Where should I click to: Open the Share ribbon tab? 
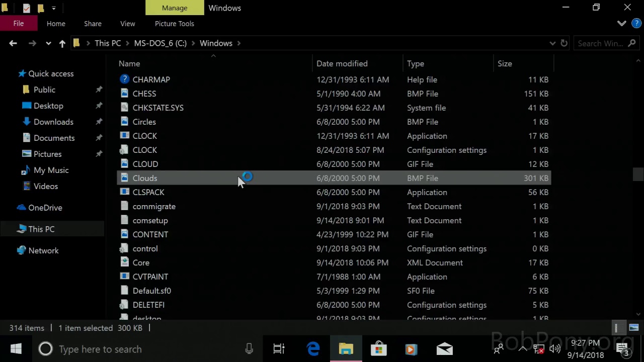point(93,24)
